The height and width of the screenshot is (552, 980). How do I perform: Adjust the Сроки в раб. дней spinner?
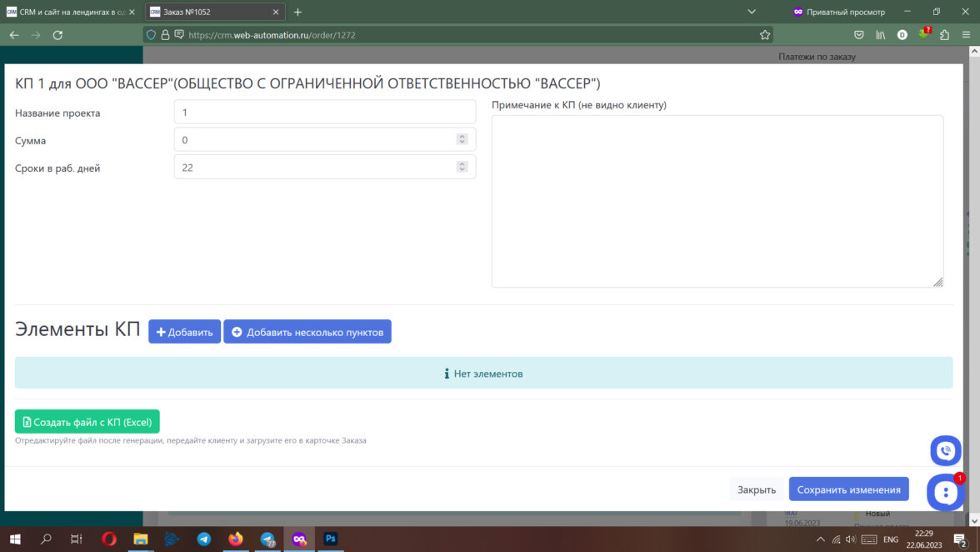(462, 166)
